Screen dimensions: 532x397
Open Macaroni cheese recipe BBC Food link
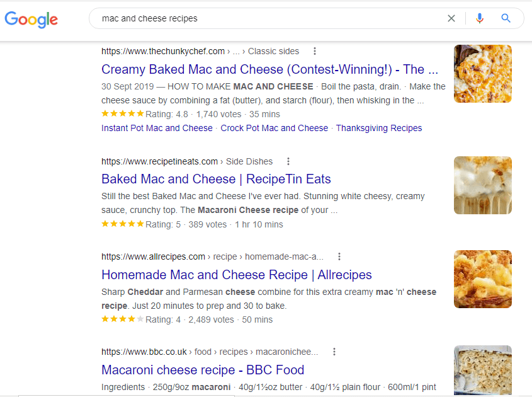point(202,370)
